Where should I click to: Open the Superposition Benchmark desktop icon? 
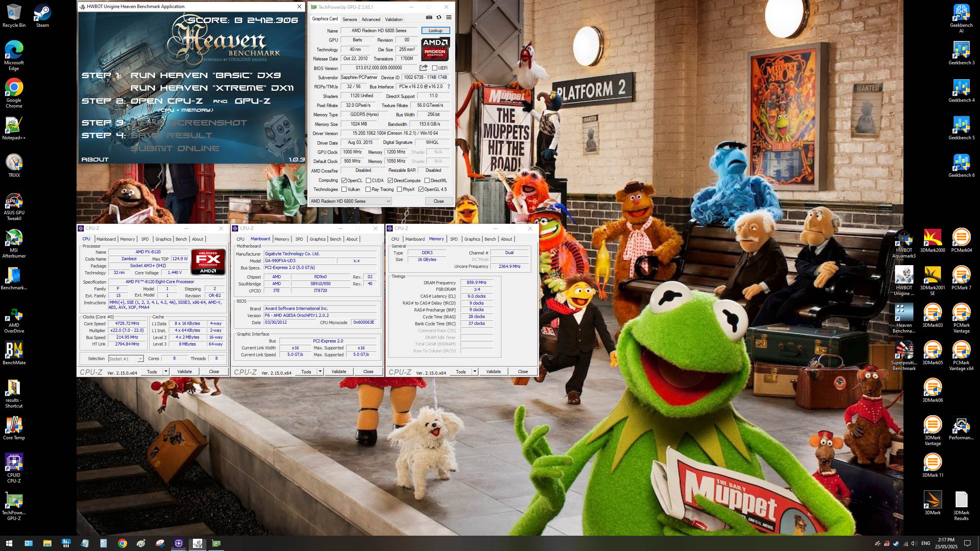tap(904, 355)
